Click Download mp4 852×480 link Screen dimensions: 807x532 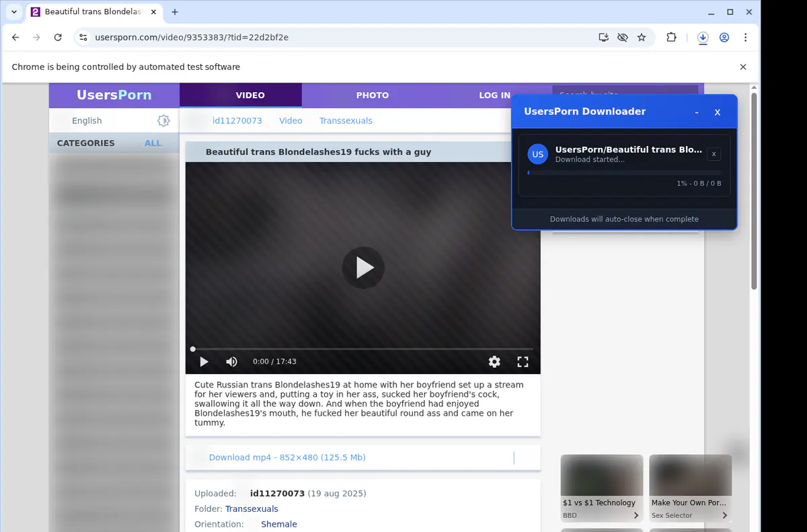pyautogui.click(x=287, y=457)
